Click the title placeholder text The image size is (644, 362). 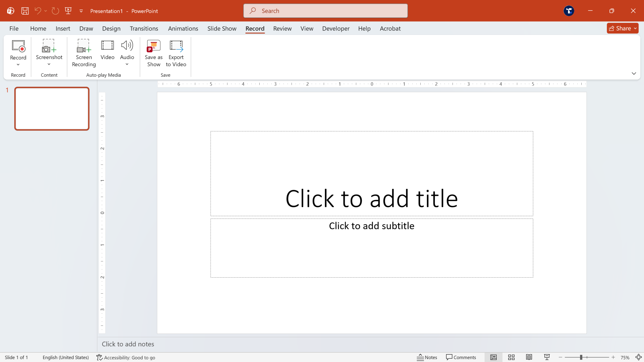point(372,198)
